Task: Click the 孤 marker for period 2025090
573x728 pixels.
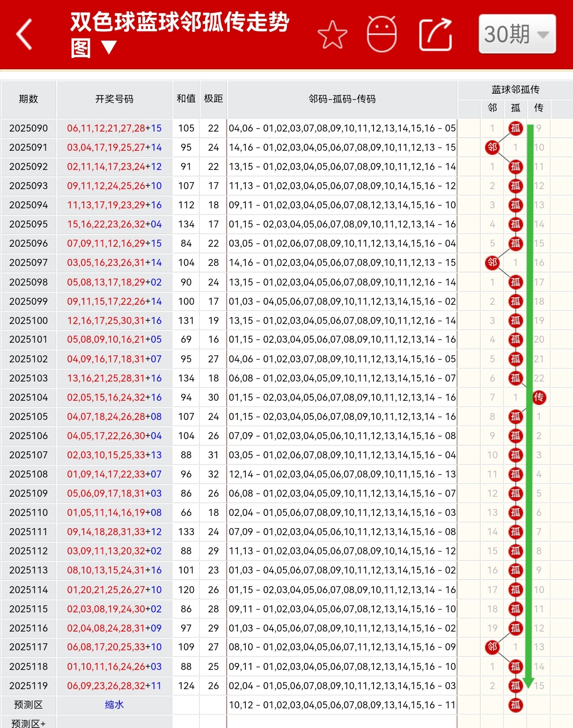Action: [515, 128]
